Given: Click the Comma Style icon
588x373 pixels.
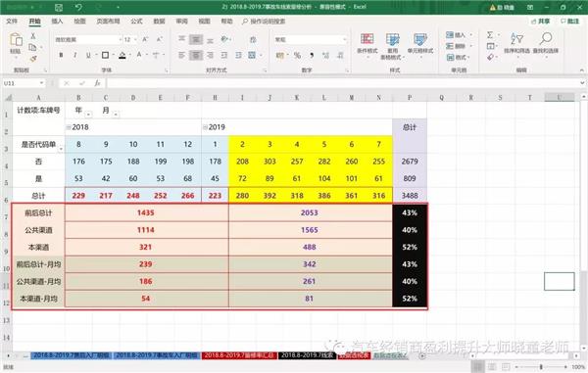Looking at the screenshot, I should point(312,56).
